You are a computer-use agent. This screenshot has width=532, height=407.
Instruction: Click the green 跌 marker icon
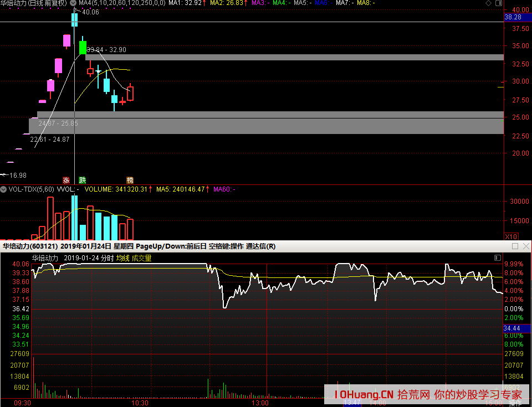coord(83,180)
